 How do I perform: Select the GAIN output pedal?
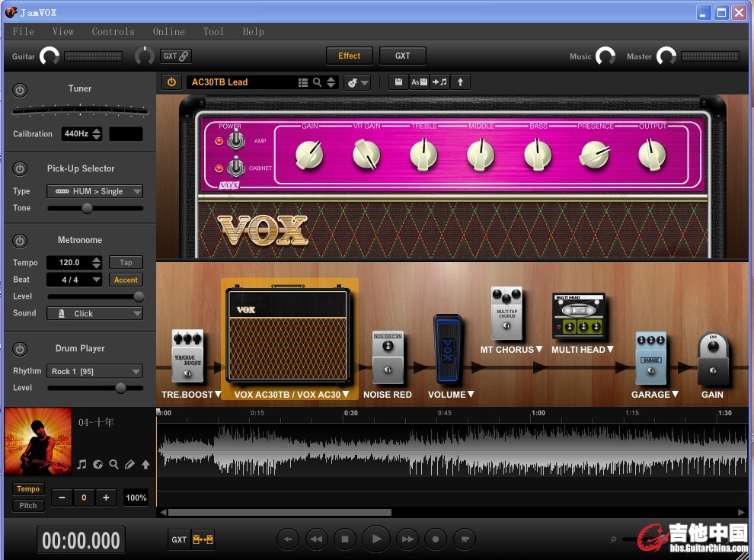click(x=713, y=359)
